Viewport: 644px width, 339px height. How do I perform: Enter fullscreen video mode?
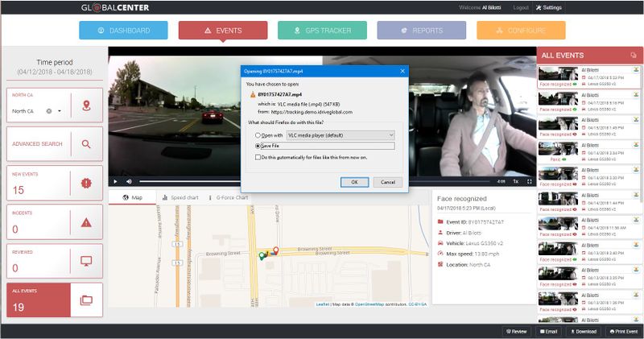(x=529, y=181)
